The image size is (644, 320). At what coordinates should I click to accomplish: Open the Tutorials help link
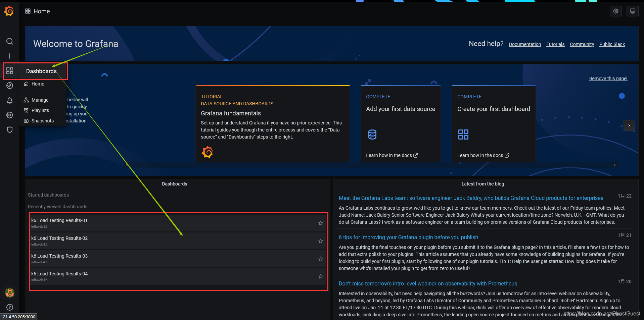555,44
